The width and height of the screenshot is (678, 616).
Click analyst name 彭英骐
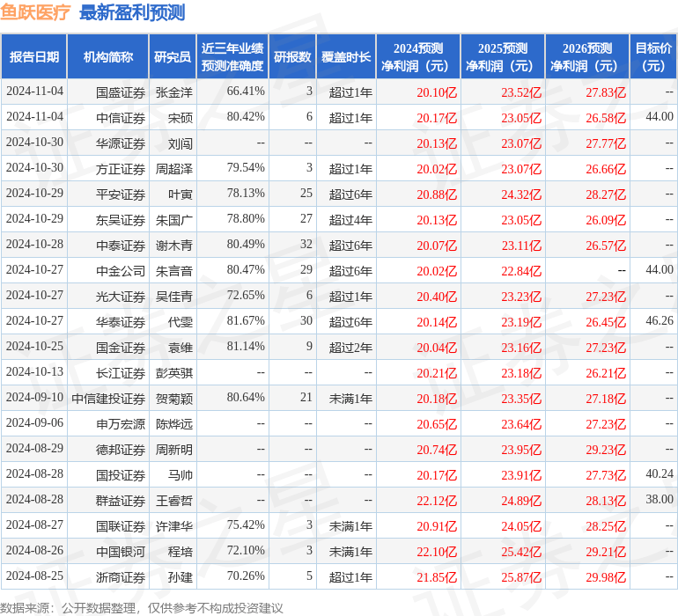174,372
